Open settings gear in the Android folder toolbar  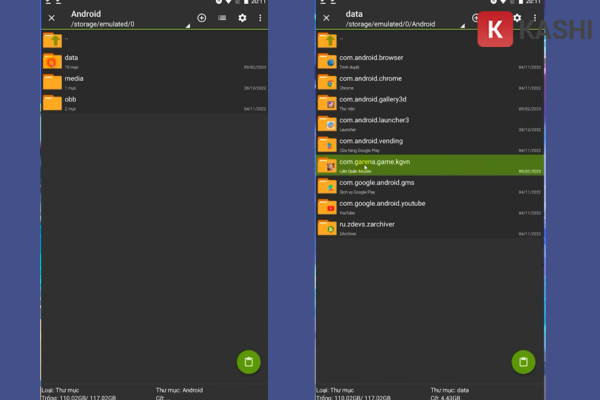(x=242, y=18)
